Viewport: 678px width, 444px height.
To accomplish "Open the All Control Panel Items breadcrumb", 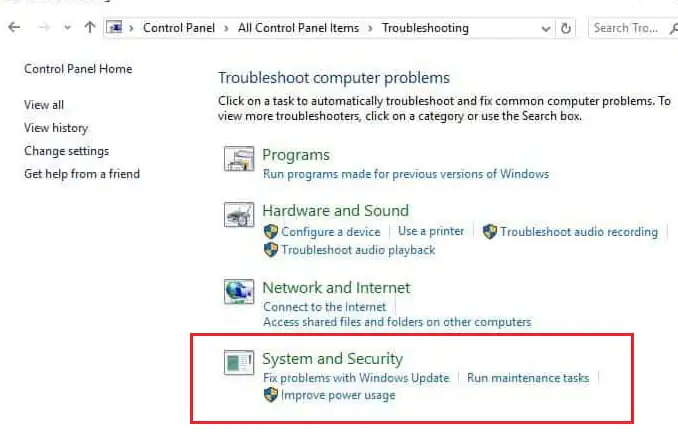I will (x=298, y=28).
